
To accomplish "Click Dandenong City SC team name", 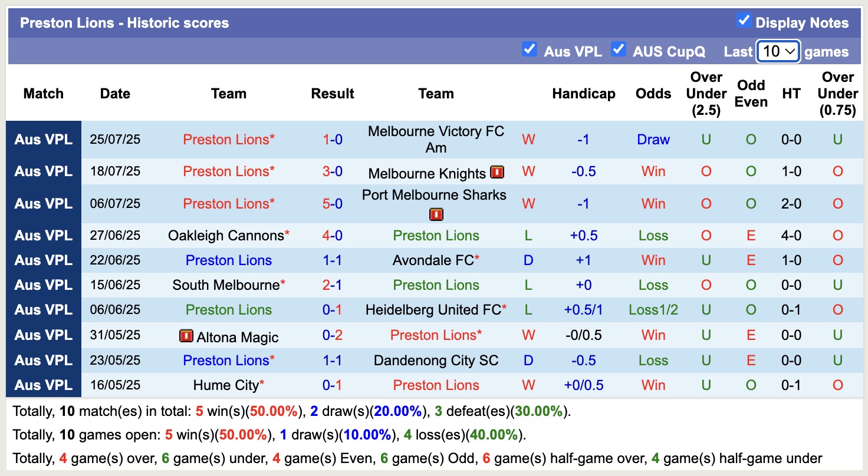I will click(x=436, y=360).
